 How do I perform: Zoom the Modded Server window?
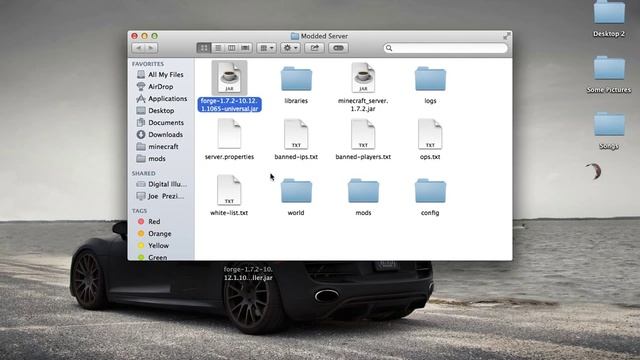point(155,36)
